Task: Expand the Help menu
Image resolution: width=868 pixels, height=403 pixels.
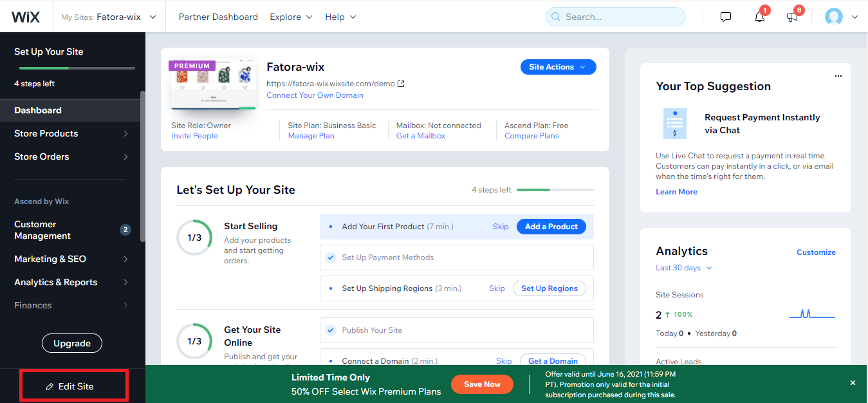Action: [340, 17]
